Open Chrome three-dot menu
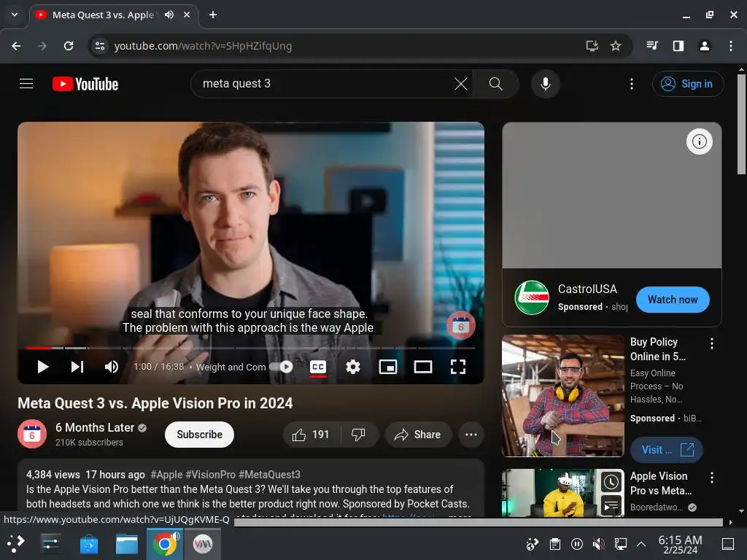The height and width of the screenshot is (560, 747). [731, 46]
